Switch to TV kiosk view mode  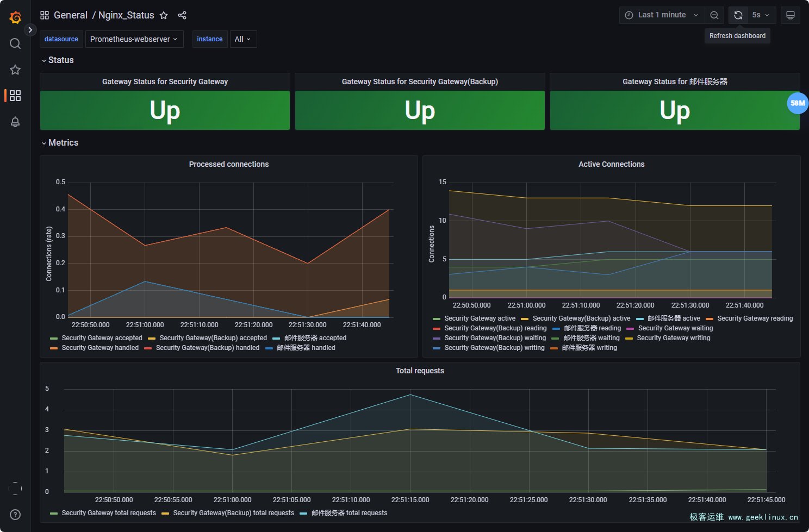[x=791, y=15]
